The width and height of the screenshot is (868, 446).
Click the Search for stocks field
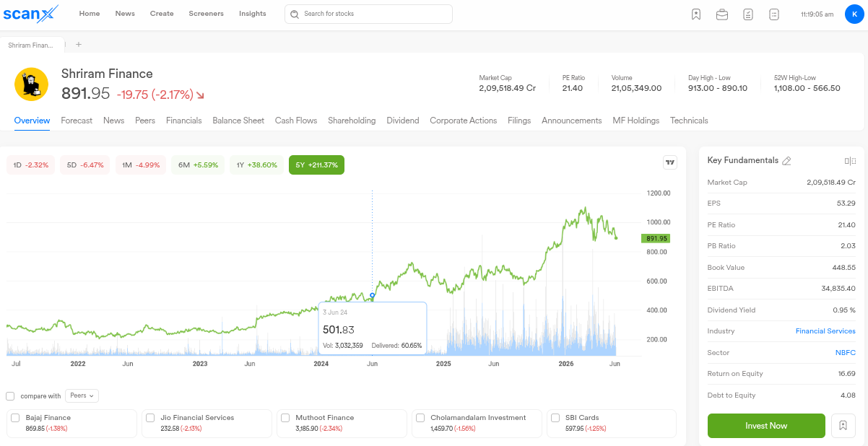click(368, 14)
